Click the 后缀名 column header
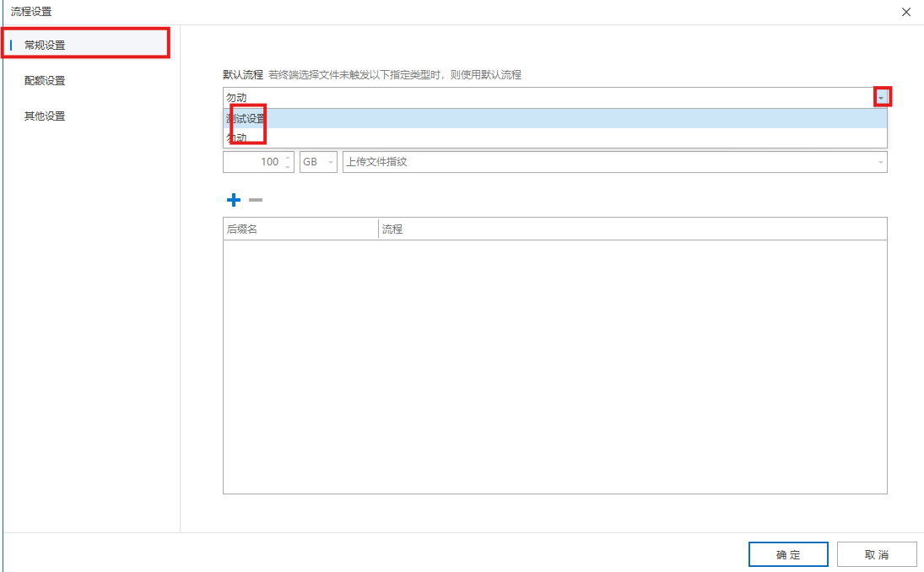The height and width of the screenshot is (572, 924). tap(300, 229)
